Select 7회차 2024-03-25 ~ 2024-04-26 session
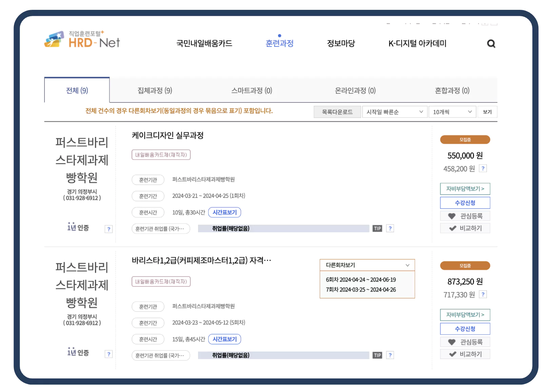 point(361,290)
